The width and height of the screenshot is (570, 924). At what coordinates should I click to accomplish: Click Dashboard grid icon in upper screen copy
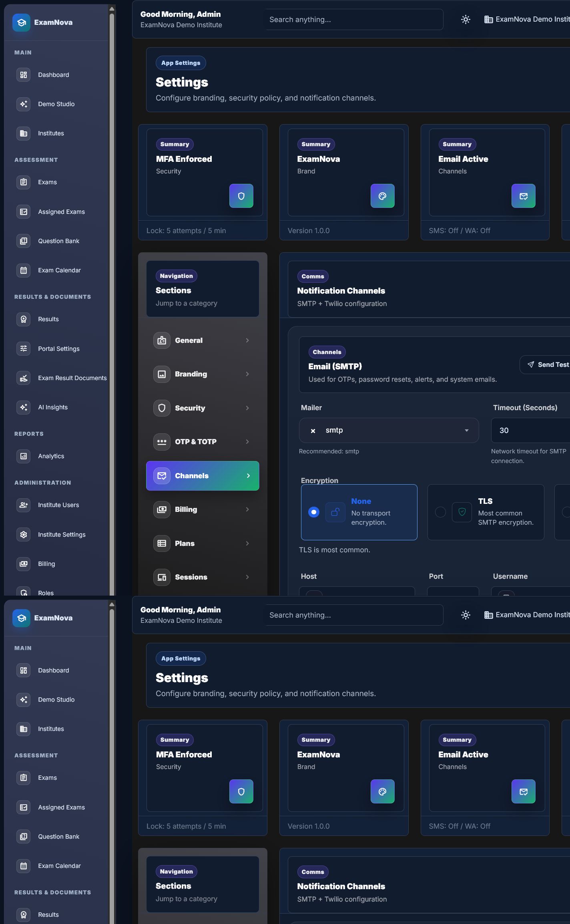pyautogui.click(x=24, y=74)
